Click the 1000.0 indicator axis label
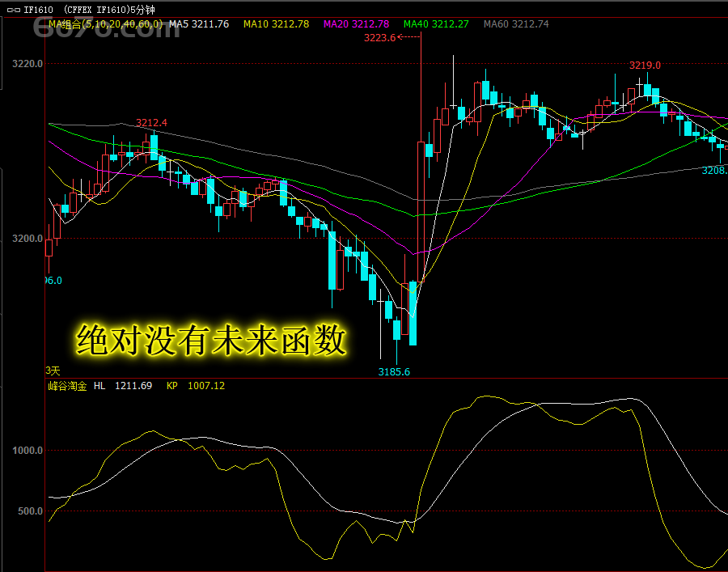 click(28, 451)
